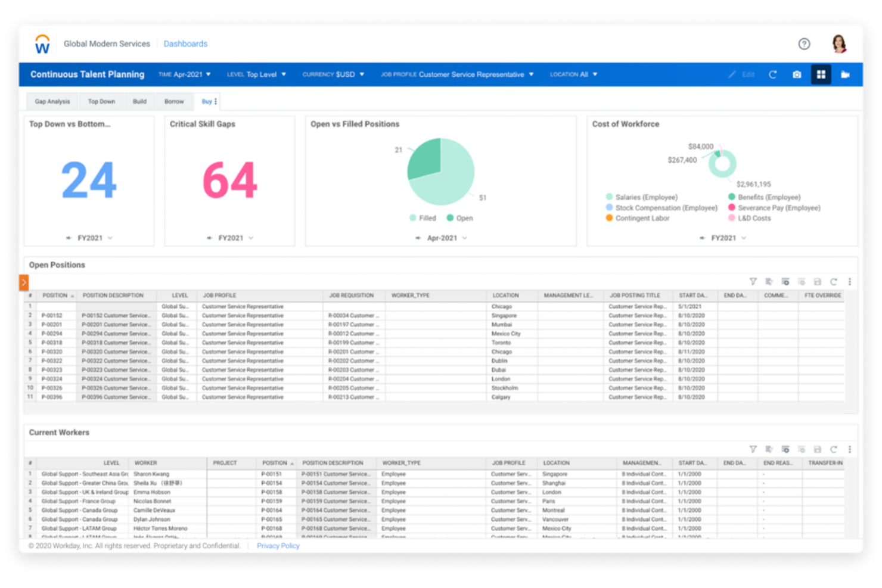The height and width of the screenshot is (588, 882).
Task: Open the help question mark icon
Action: coord(804,43)
